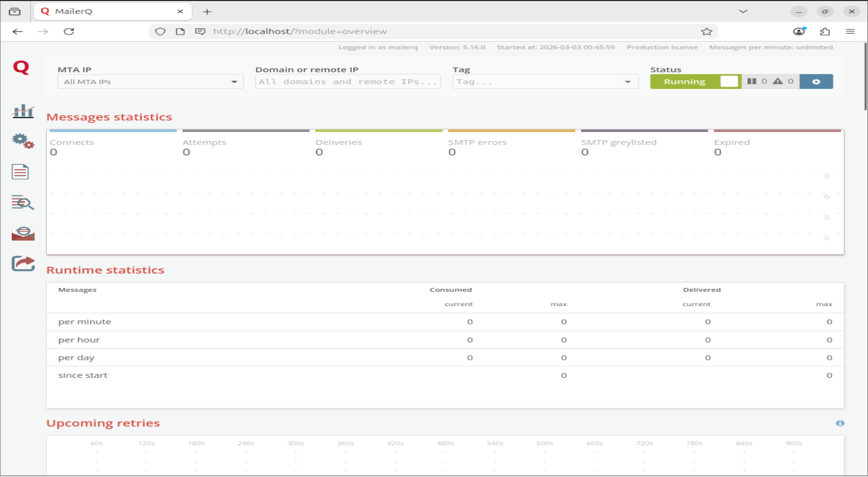868x477 pixels.
Task: Click the Domain or remote IP field
Action: tap(348, 81)
